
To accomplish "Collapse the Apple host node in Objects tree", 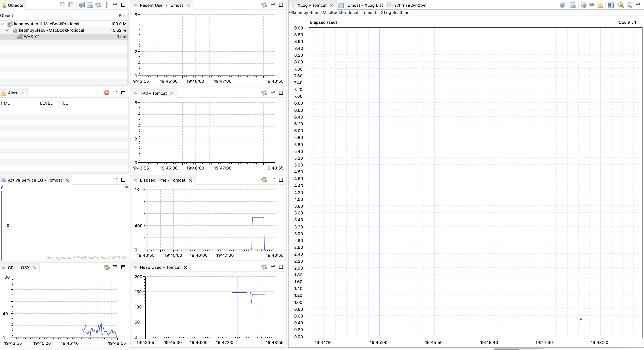I will tap(7, 30).
